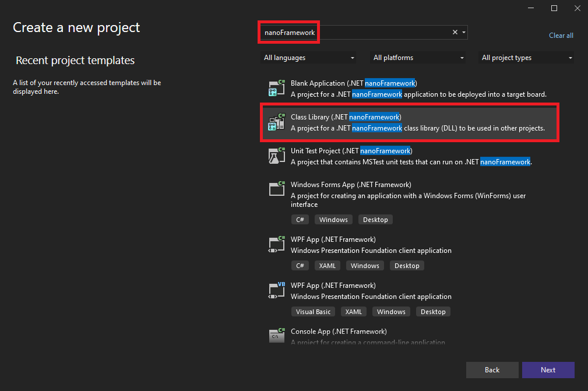Viewport: 588px width, 391px height.
Task: Clear search text with the X icon
Action: click(x=455, y=33)
